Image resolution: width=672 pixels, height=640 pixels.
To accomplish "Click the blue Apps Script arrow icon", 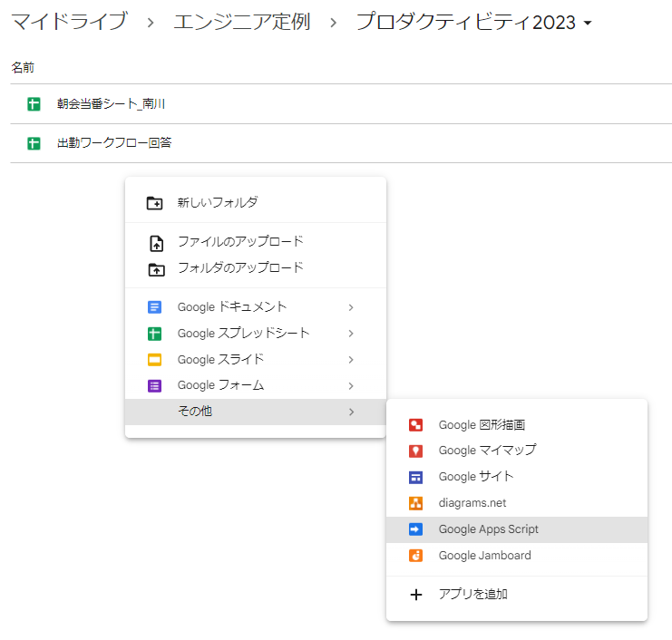I will (x=415, y=529).
